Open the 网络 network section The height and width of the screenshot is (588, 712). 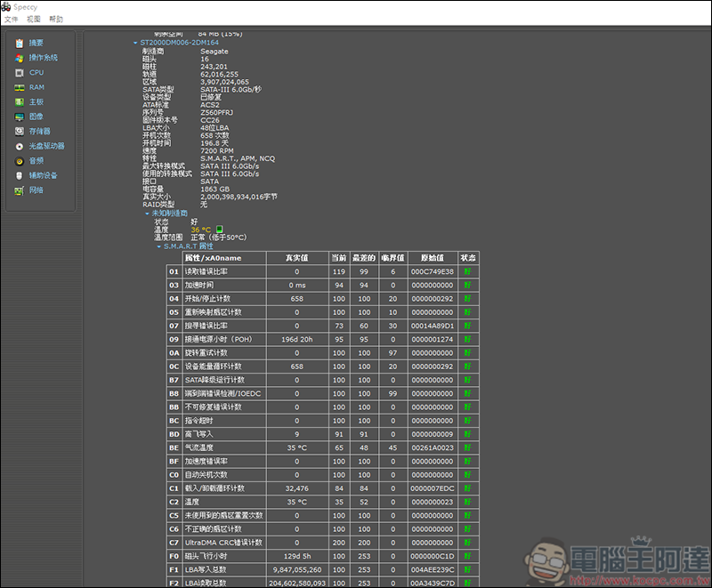coord(36,190)
